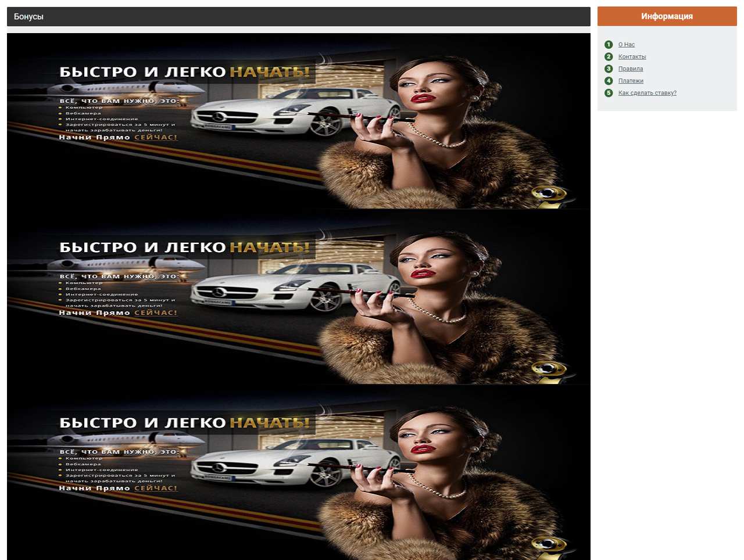
Task: Open 'Как сделать ставку?' link
Action: pos(647,93)
